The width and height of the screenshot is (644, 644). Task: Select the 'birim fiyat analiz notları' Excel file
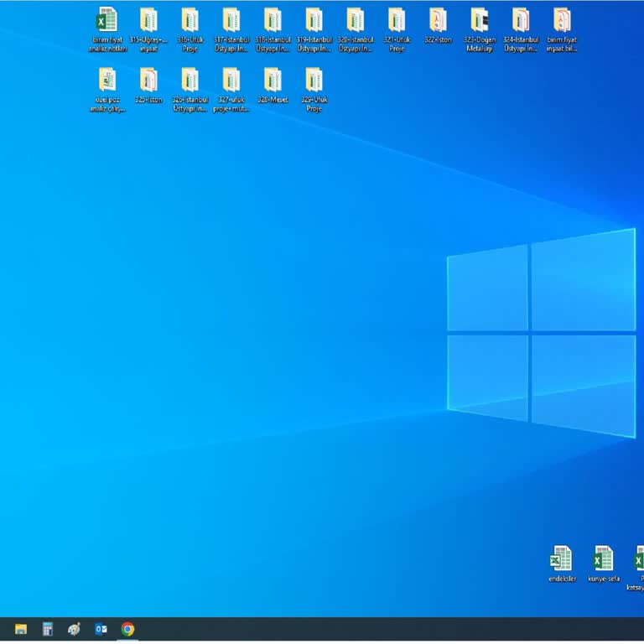107,29
